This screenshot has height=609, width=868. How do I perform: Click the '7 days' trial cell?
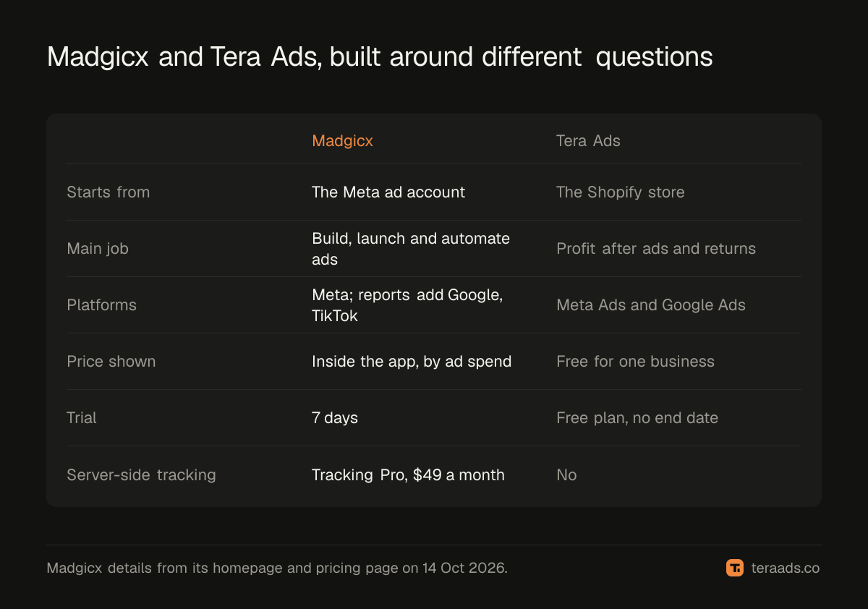coord(335,417)
